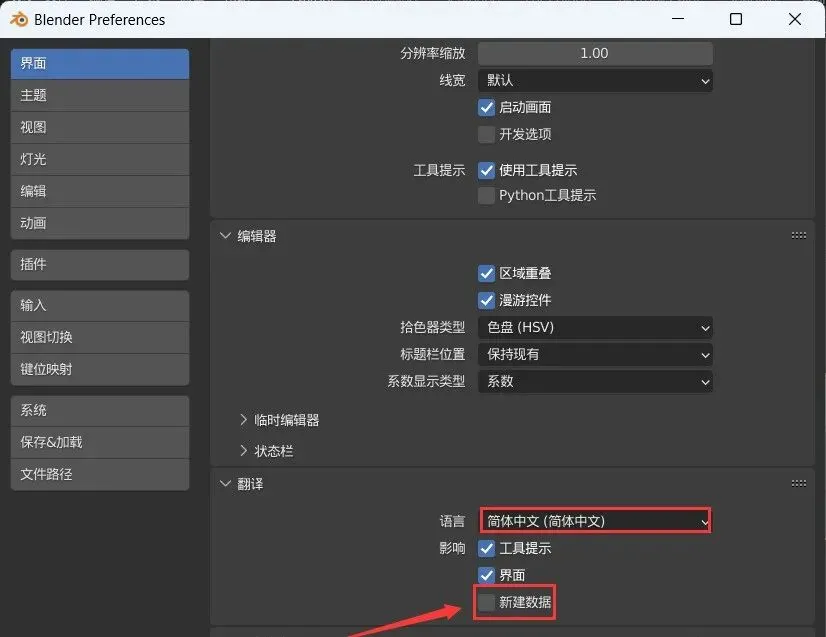Open the 线宽 dropdown
The width and height of the screenshot is (826, 637).
(x=595, y=81)
